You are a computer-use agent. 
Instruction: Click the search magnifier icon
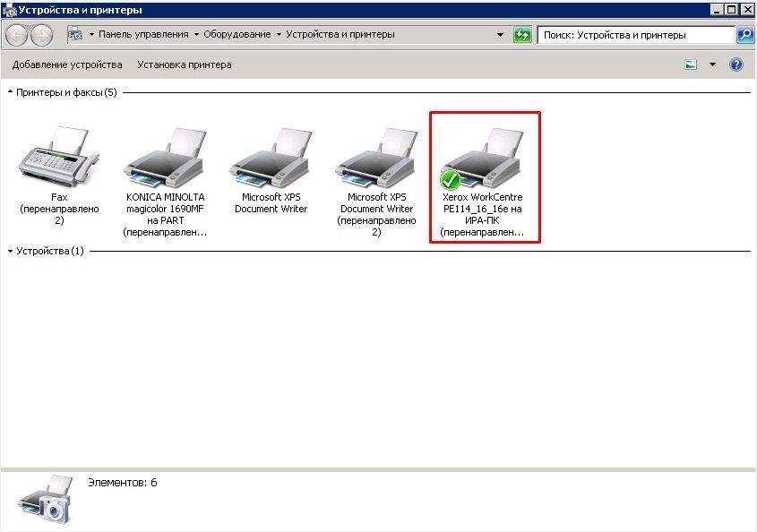point(745,35)
